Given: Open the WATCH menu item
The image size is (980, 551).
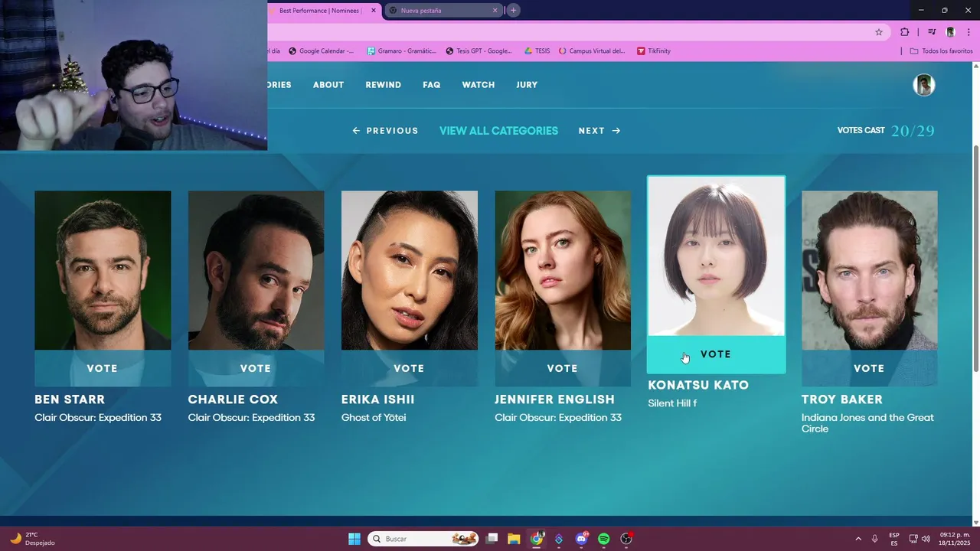Looking at the screenshot, I should point(479,85).
